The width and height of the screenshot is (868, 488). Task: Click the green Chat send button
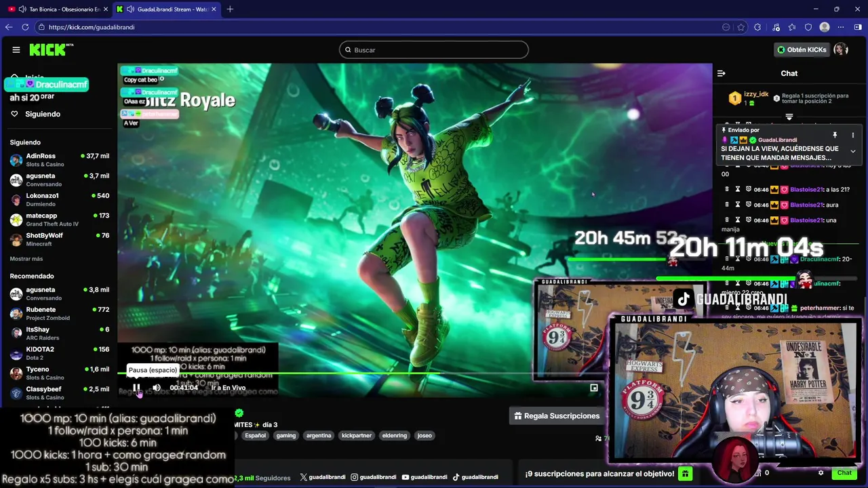coord(844,473)
